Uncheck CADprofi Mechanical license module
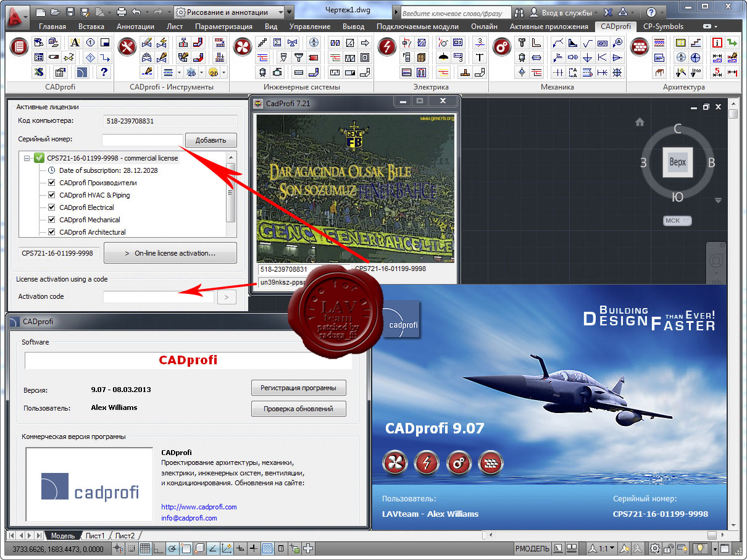This screenshot has height=560, width=747. [x=52, y=220]
